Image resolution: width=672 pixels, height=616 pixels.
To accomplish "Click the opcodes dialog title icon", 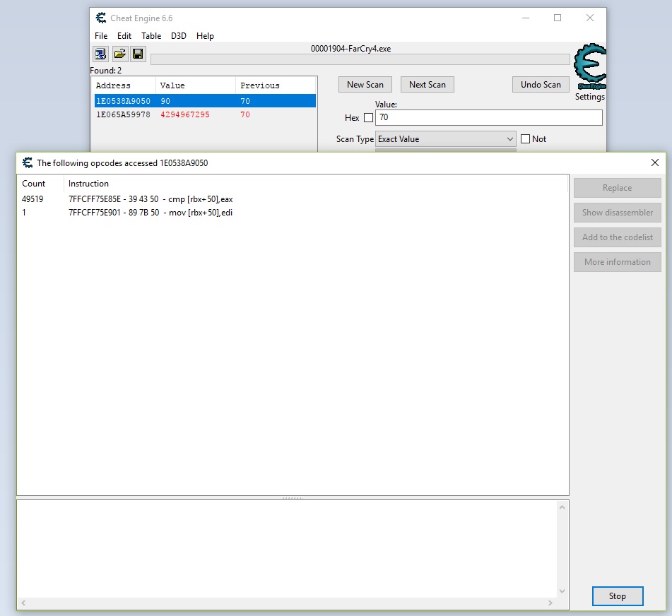I will click(x=28, y=162).
